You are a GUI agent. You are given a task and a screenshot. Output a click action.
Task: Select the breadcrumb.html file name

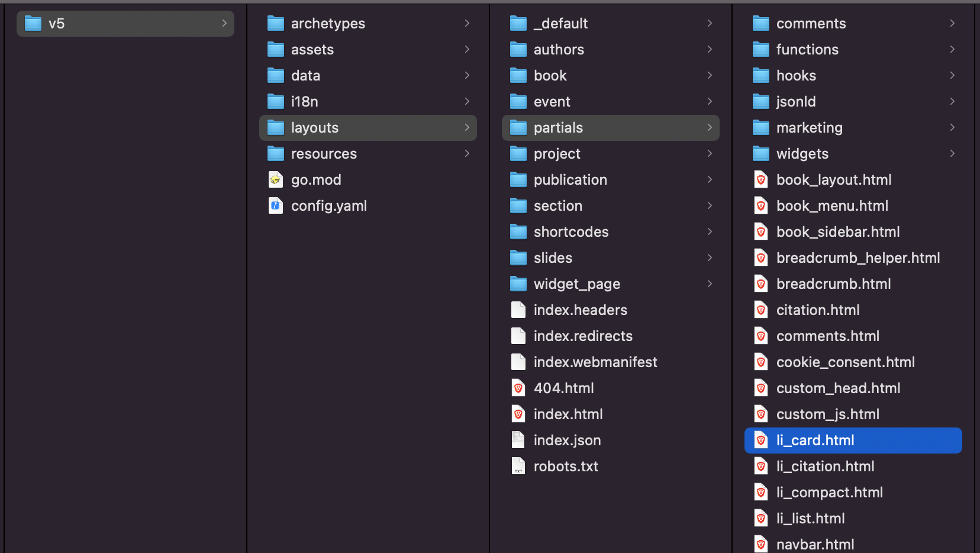pyautogui.click(x=833, y=284)
